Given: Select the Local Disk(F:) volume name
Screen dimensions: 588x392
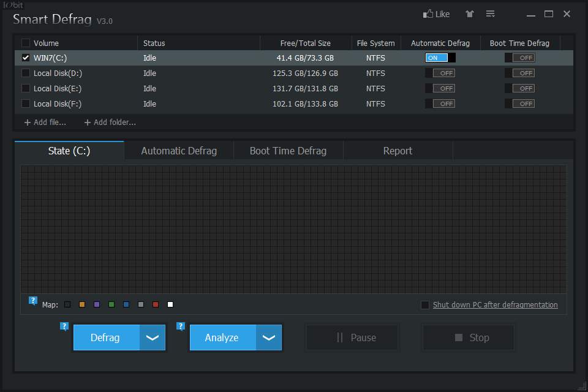Looking at the screenshot, I should (x=58, y=104).
